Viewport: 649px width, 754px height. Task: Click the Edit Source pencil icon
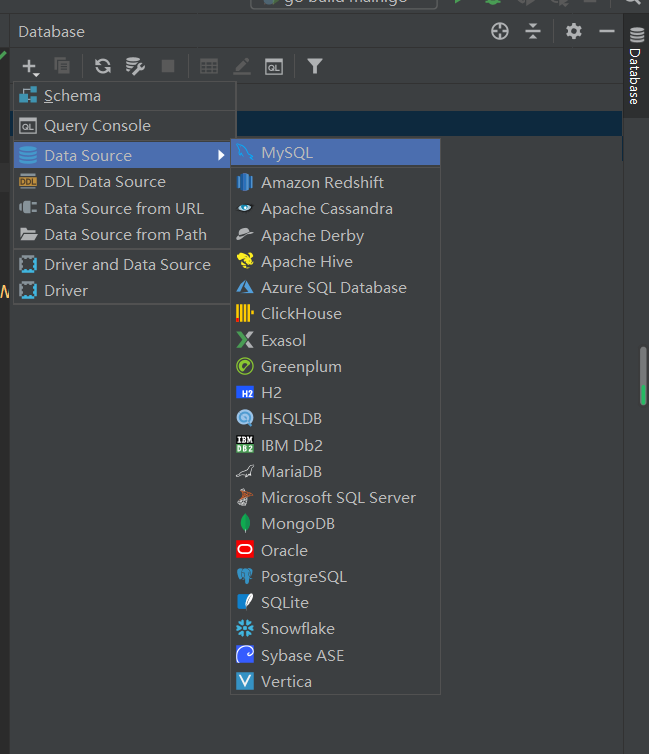pyautogui.click(x=242, y=66)
